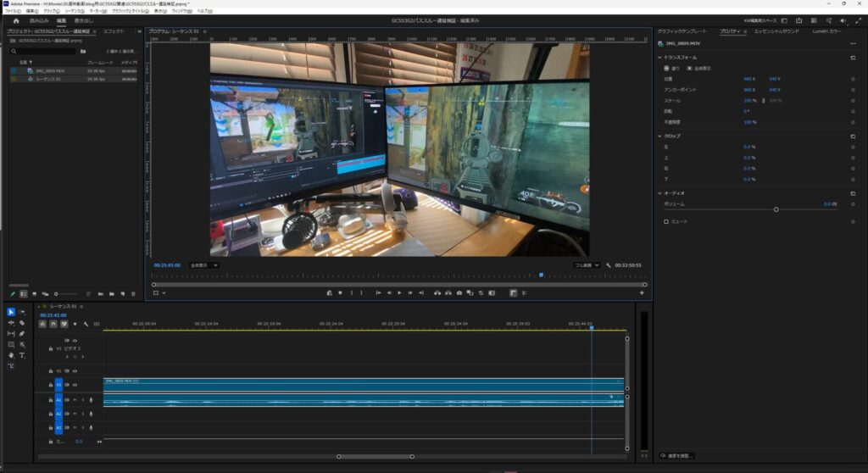
Task: Go to Out point
Action: click(x=421, y=293)
